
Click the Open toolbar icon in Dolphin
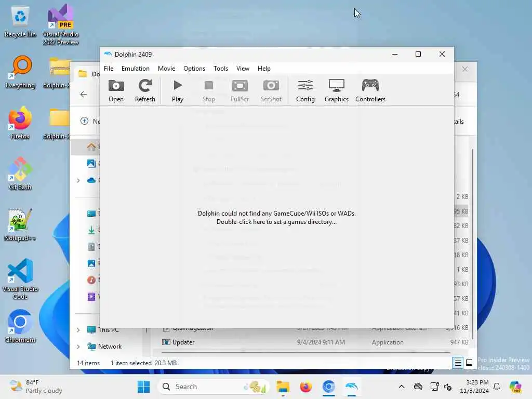tap(116, 90)
